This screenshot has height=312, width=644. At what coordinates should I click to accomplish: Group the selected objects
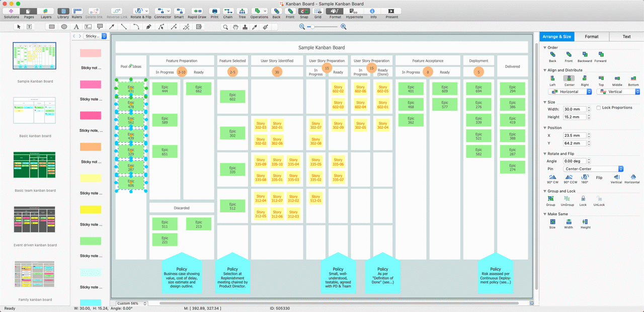coord(551,199)
